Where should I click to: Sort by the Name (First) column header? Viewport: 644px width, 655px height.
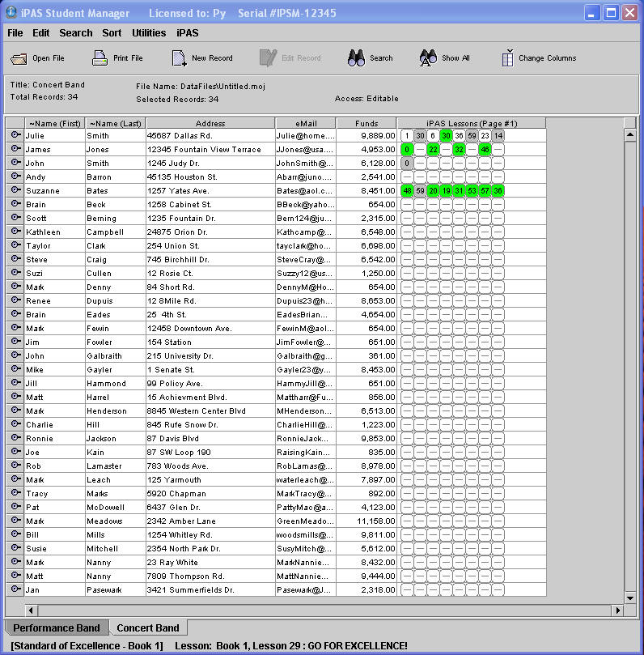(x=55, y=123)
